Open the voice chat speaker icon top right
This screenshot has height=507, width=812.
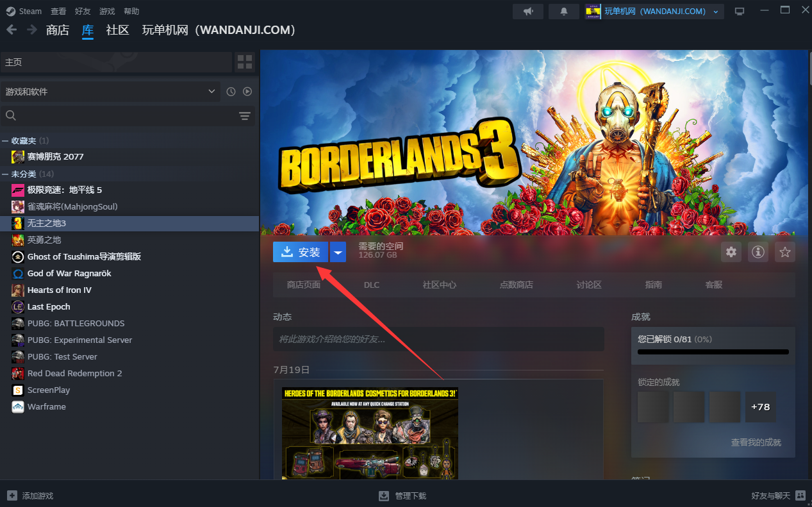point(527,11)
